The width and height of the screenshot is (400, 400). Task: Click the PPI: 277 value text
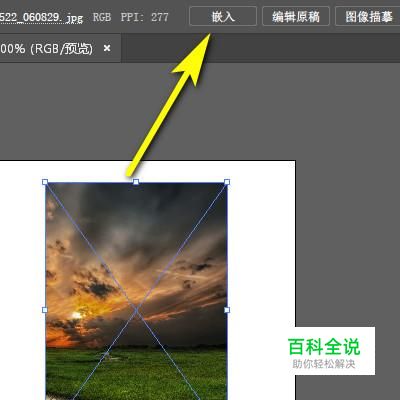tap(144, 17)
